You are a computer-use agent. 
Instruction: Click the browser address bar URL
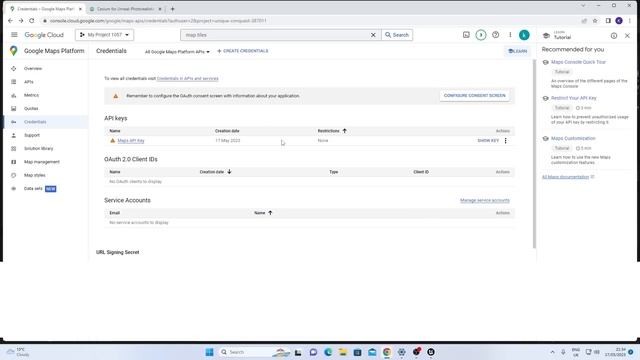158,21
